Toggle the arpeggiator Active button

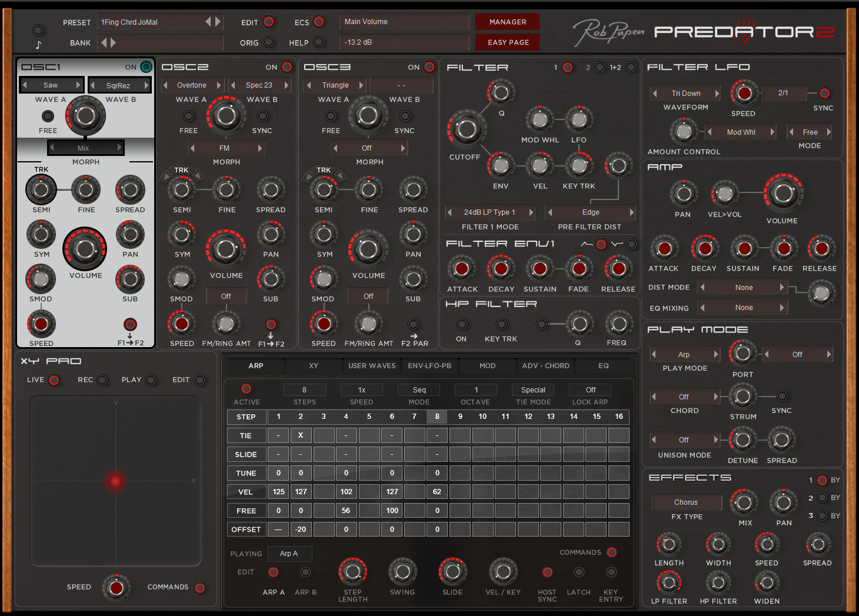247,389
